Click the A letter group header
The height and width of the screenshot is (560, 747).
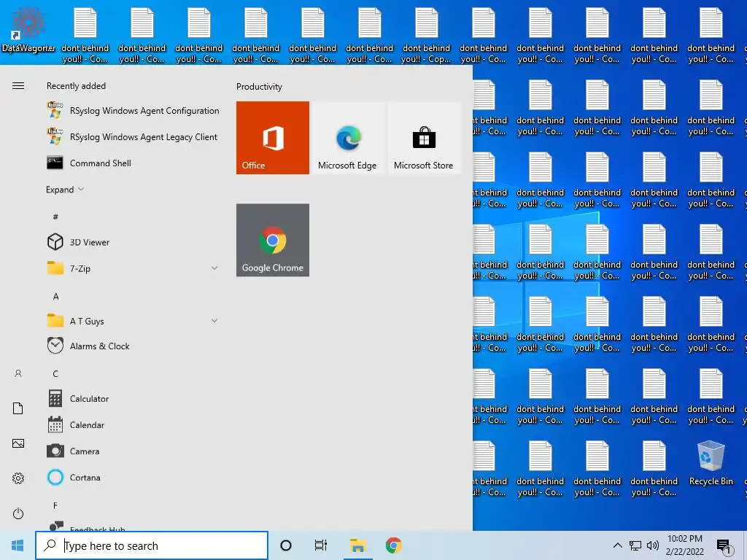click(x=55, y=296)
